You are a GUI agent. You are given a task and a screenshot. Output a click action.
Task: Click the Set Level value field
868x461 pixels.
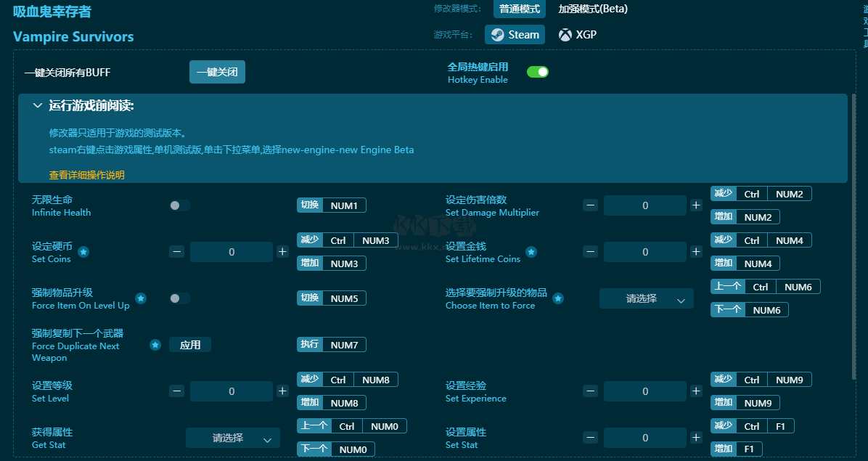(232, 391)
